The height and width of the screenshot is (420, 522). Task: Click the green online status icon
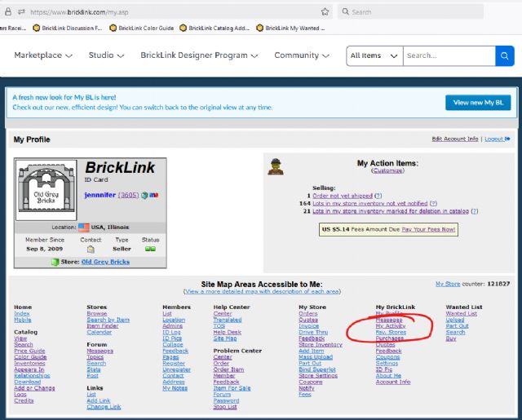tap(150, 249)
